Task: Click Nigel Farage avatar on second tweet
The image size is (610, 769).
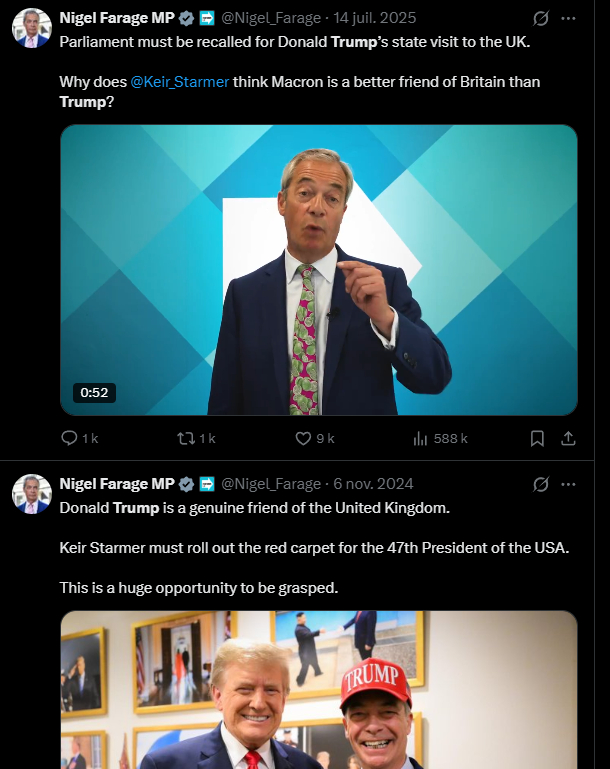Action: coord(31,494)
